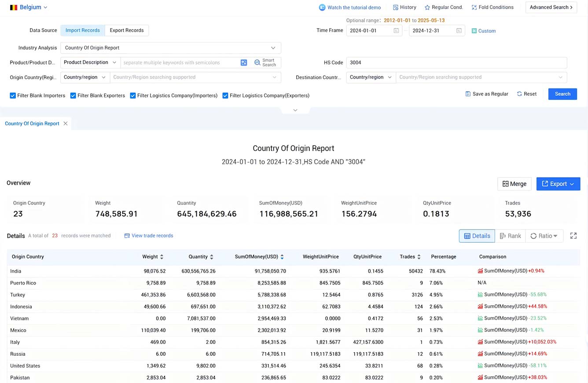The width and height of the screenshot is (588, 383).
Task: Click the Smart Search magnifier icon
Action: click(x=257, y=62)
